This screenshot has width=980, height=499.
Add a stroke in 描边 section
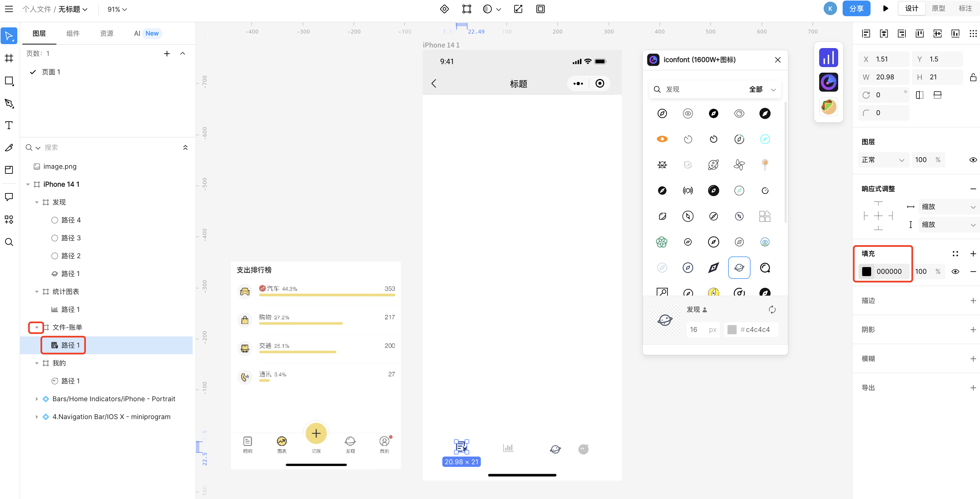point(973,301)
